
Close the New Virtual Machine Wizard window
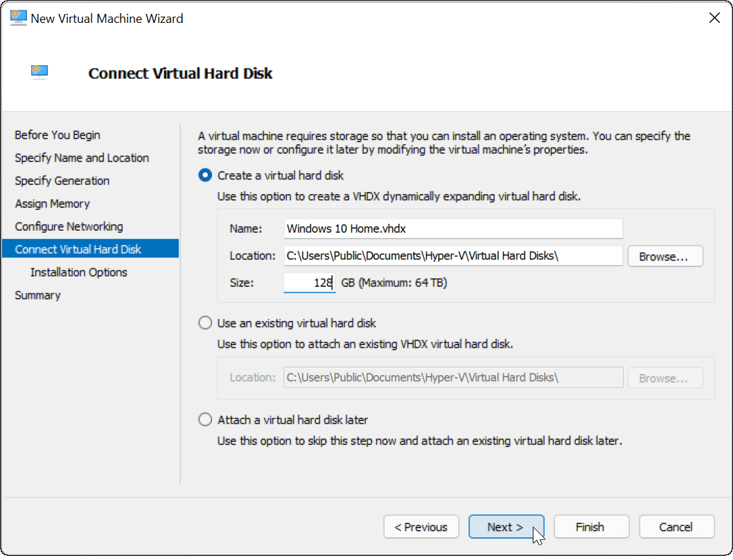point(714,19)
